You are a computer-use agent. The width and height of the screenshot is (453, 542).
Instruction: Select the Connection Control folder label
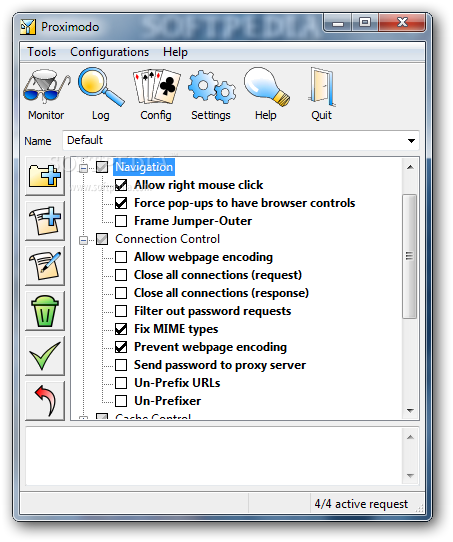tap(168, 239)
